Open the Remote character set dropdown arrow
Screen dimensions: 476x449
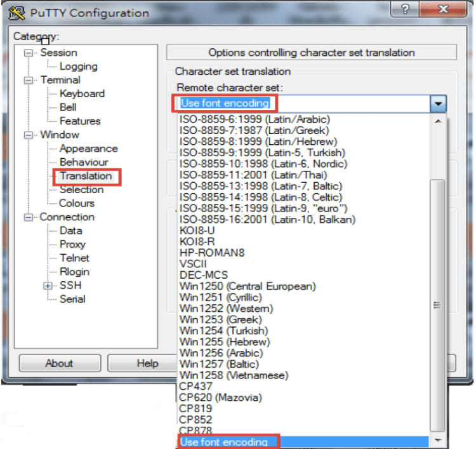(x=438, y=104)
